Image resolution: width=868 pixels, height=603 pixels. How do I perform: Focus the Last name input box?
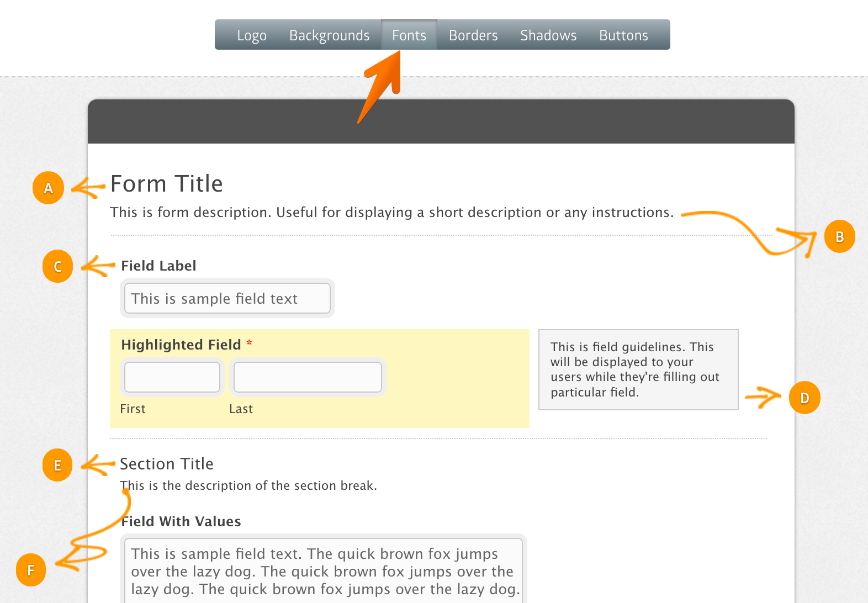coord(308,377)
